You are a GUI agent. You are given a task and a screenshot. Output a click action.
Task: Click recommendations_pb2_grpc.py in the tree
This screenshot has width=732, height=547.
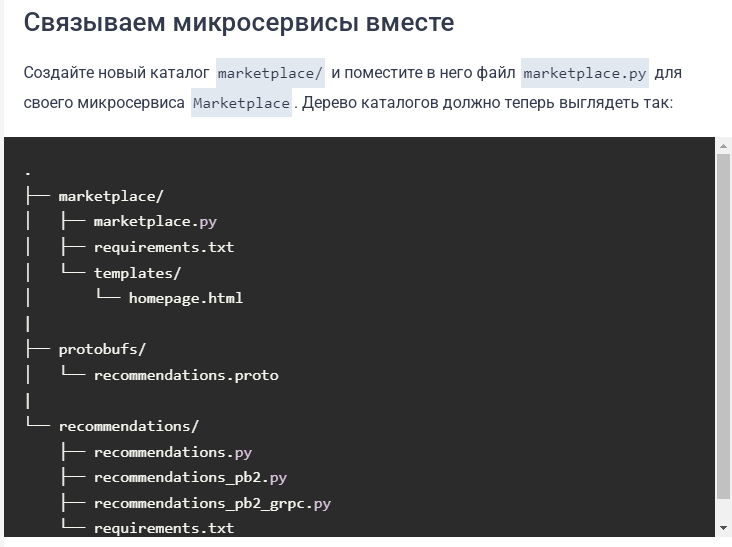pyautogui.click(x=212, y=503)
